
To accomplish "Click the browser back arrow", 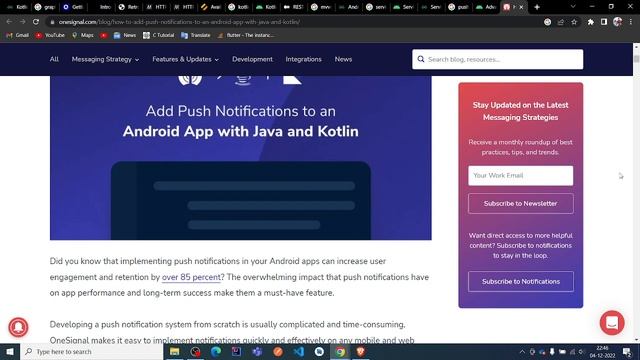I will (9, 22).
